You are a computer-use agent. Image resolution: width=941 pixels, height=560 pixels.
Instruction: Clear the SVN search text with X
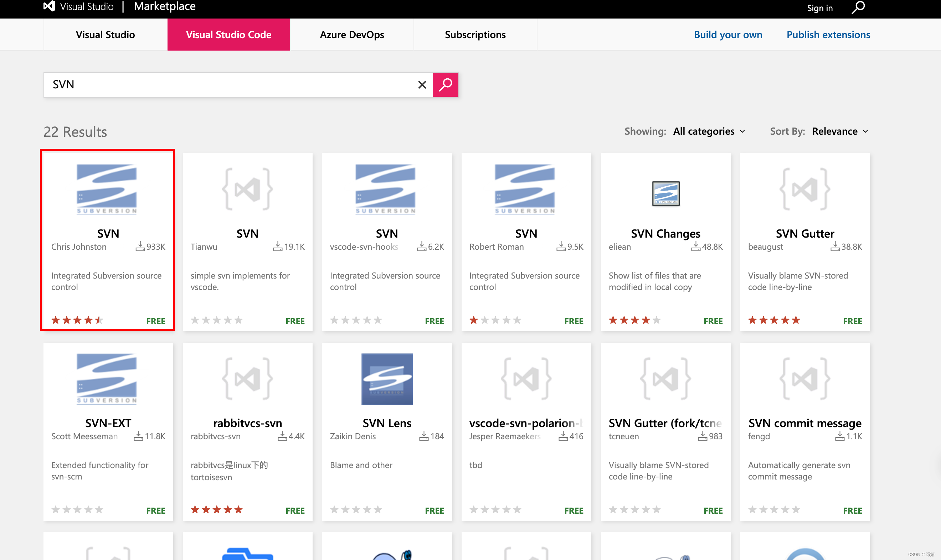tap(422, 84)
